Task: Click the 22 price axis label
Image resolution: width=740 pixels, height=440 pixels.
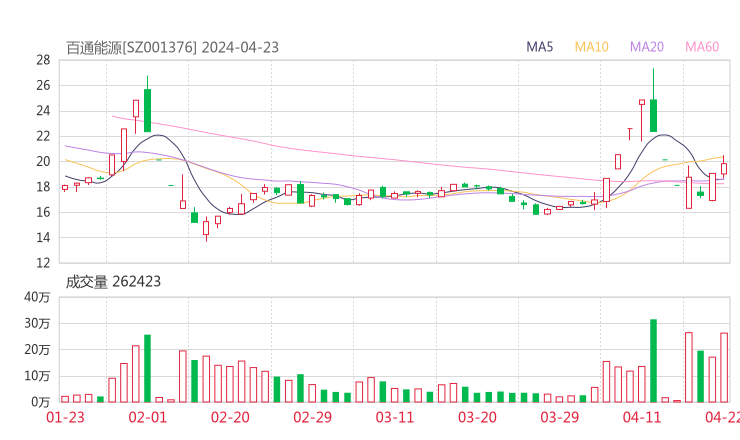Action: click(x=43, y=136)
